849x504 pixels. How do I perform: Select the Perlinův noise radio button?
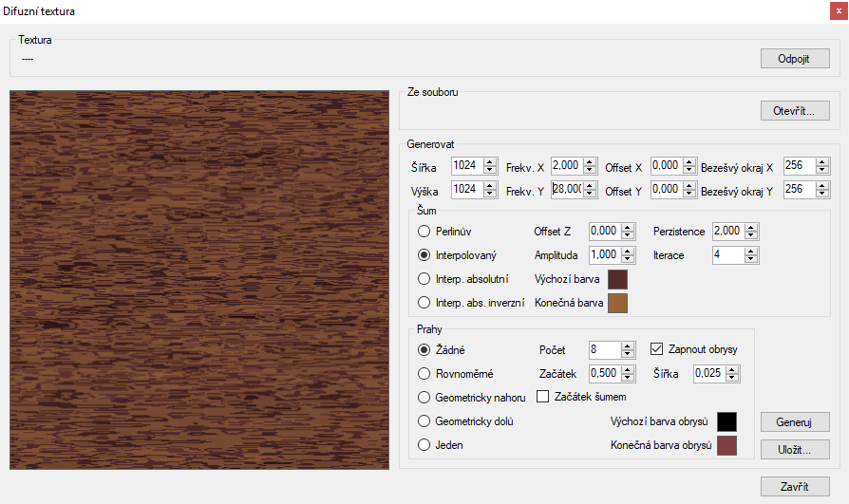[x=424, y=231]
